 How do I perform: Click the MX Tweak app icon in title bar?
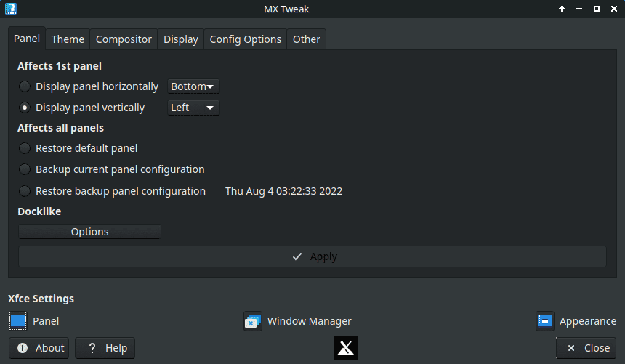pyautogui.click(x=11, y=8)
